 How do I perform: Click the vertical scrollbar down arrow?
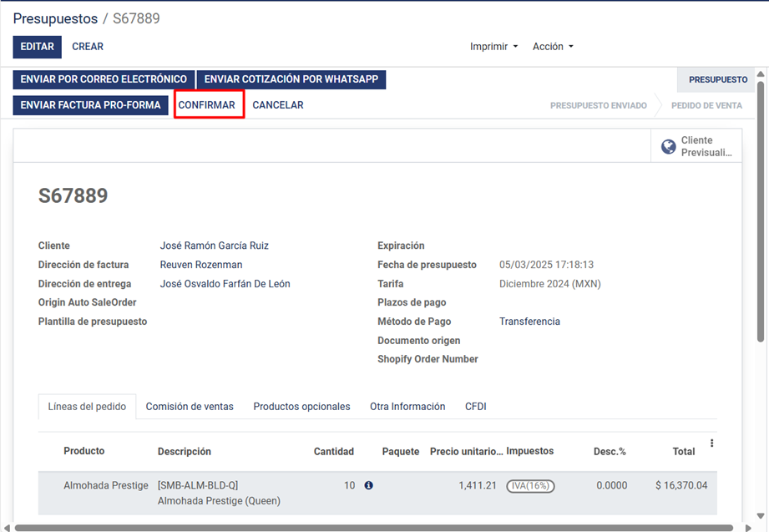[x=761, y=516]
